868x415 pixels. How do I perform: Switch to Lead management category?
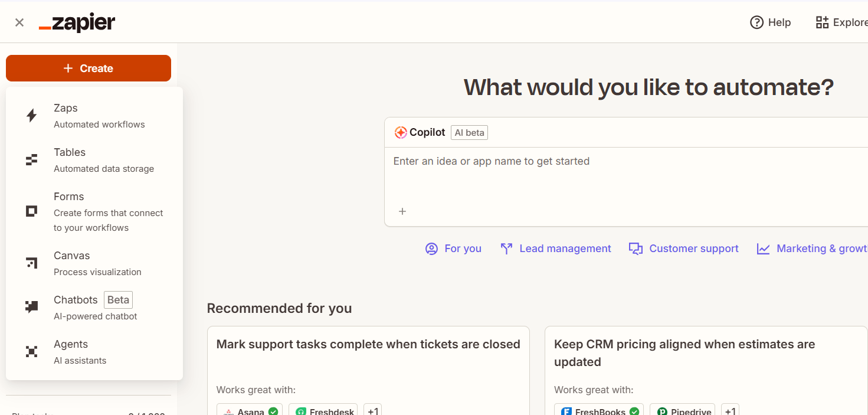click(556, 249)
